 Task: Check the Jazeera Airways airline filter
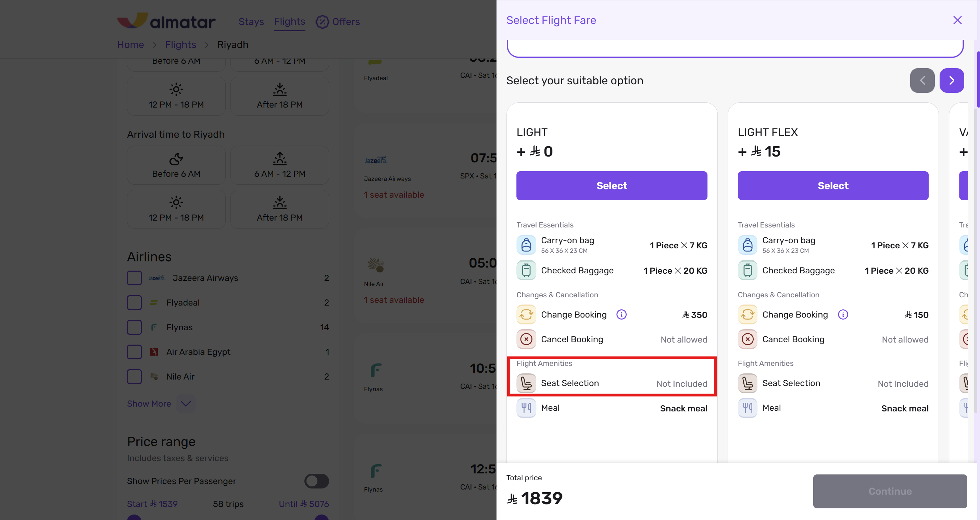click(x=134, y=278)
